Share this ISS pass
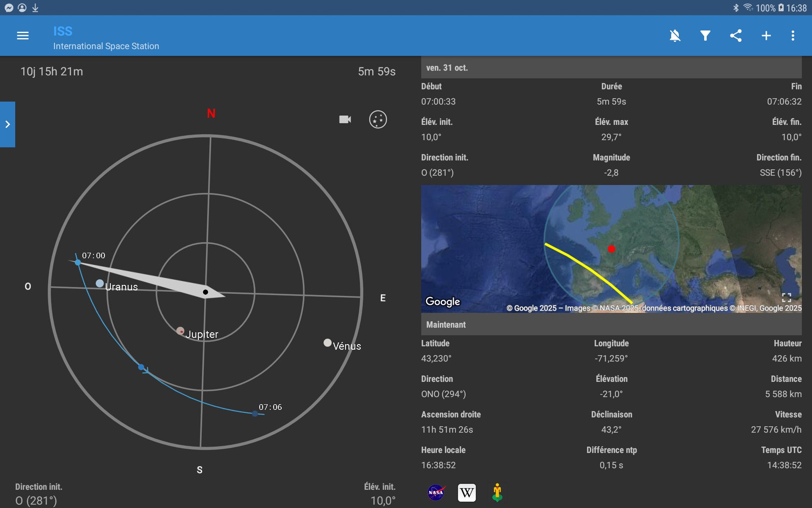The width and height of the screenshot is (812, 508). pos(736,36)
